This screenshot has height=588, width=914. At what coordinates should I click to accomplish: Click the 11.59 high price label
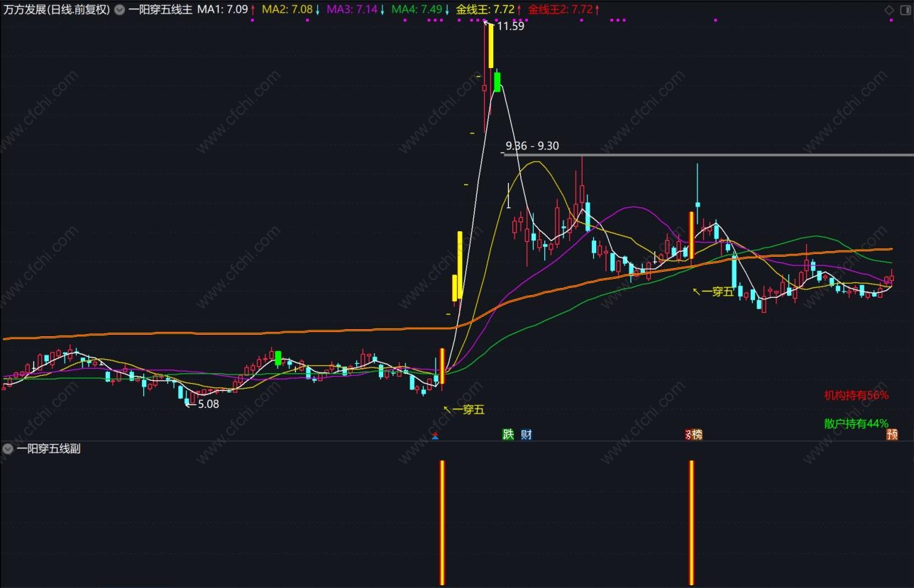pos(510,26)
